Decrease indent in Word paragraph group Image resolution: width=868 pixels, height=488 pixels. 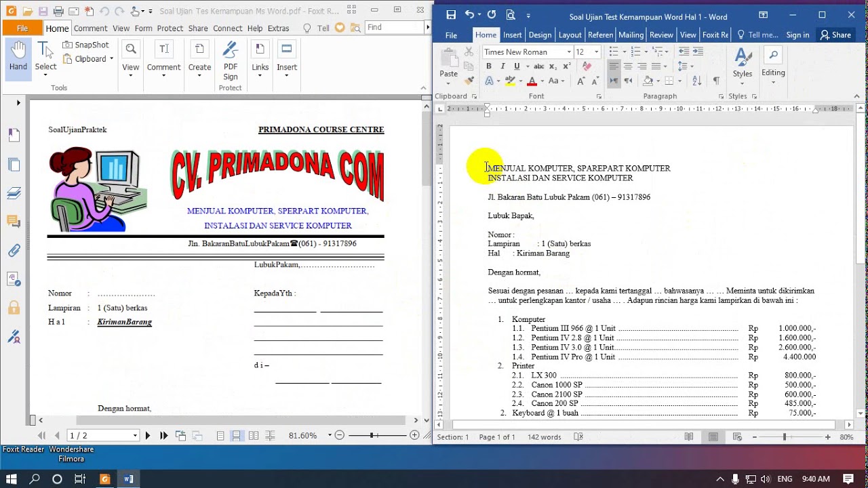tap(684, 52)
